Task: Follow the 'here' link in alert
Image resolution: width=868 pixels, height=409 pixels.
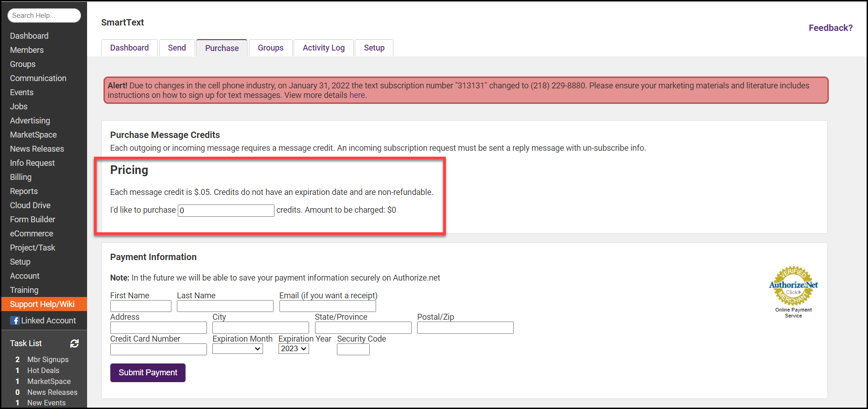Action: pos(357,95)
